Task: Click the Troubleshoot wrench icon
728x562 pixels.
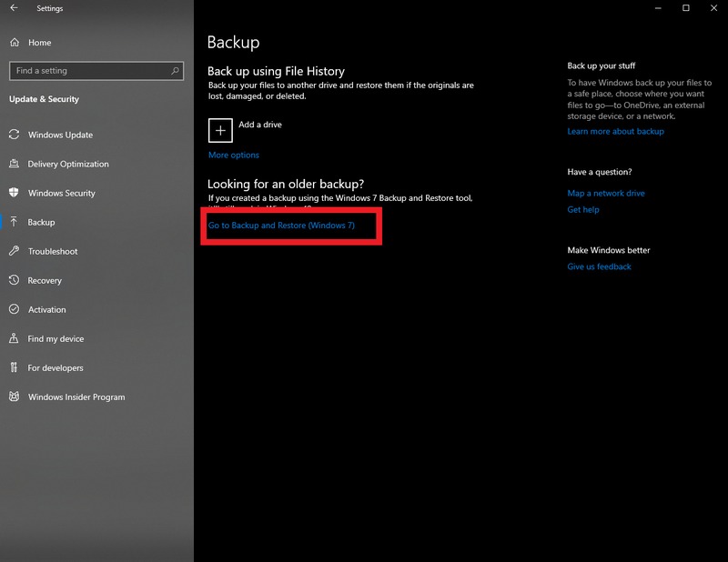Action: [14, 251]
